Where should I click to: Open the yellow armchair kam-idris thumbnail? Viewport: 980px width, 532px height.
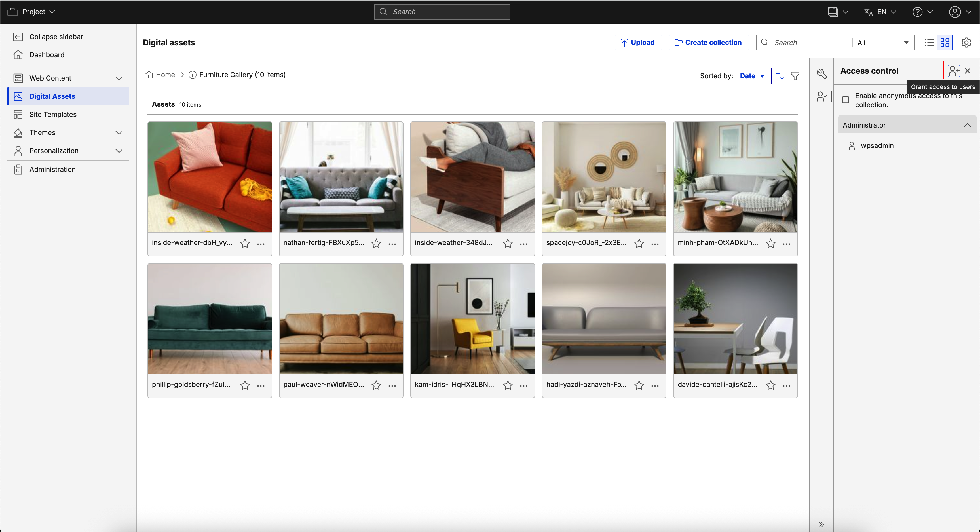coord(472,318)
